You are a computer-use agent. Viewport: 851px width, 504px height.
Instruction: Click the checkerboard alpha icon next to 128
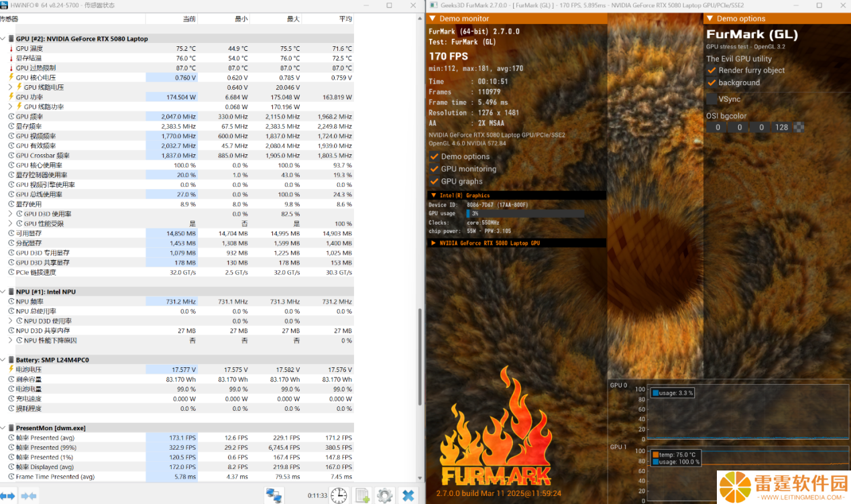point(799,127)
